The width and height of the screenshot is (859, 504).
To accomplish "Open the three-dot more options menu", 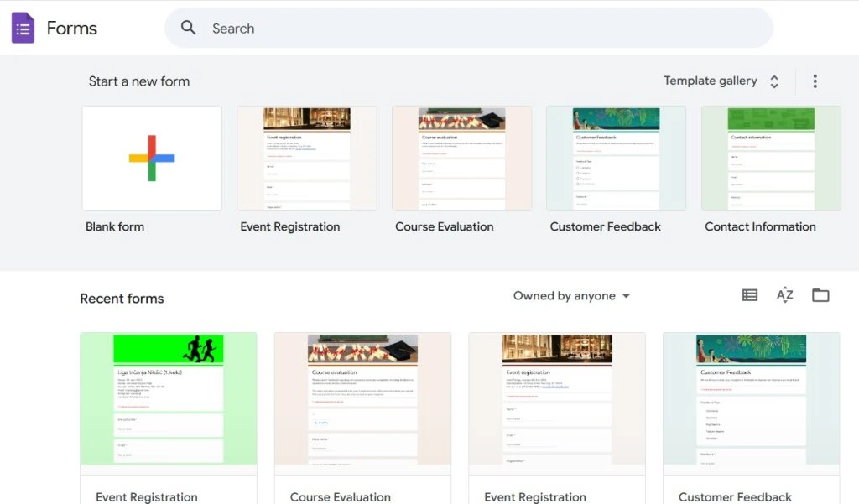I will tap(815, 81).
